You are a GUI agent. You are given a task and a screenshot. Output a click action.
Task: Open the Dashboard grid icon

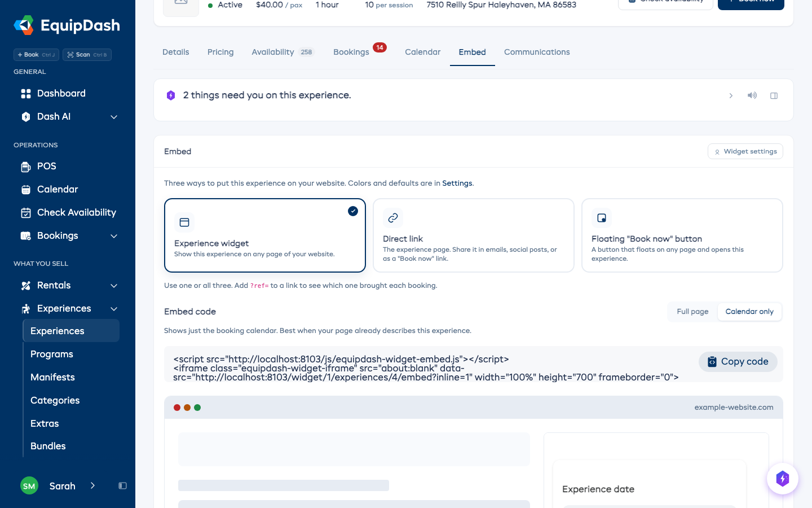coord(26,94)
